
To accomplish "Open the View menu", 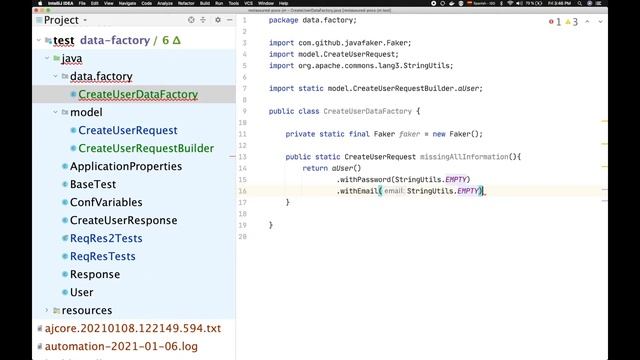I will coord(109,3).
